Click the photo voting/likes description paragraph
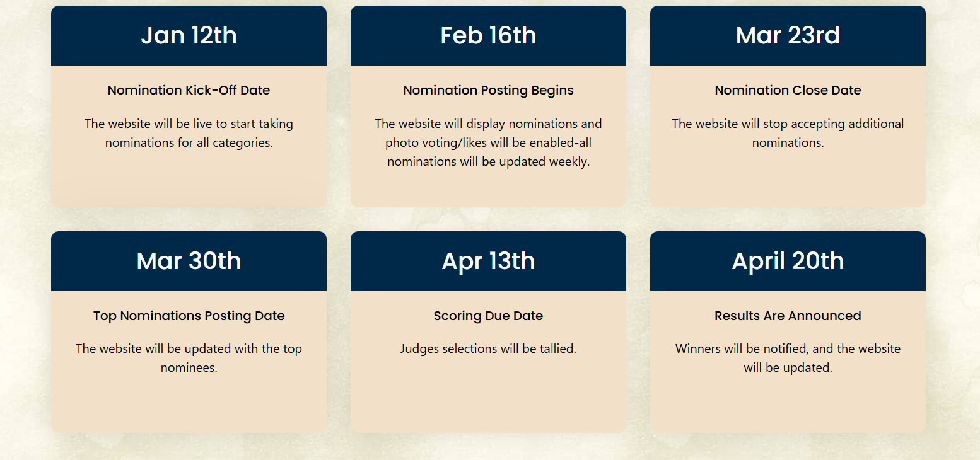The image size is (980, 460). [x=488, y=142]
